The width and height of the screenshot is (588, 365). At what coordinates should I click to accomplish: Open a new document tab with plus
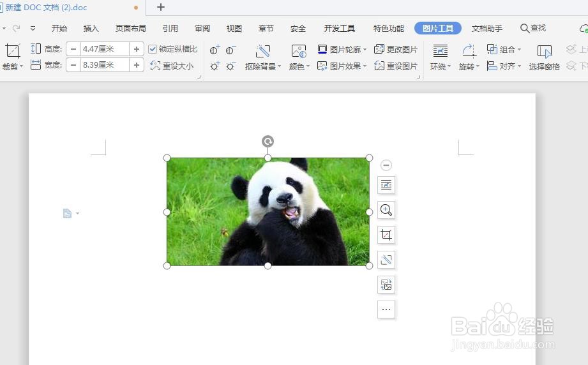[x=160, y=7]
